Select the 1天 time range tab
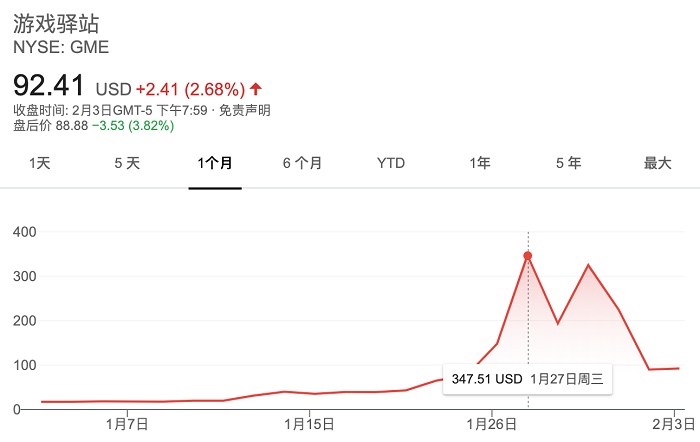 click(40, 163)
